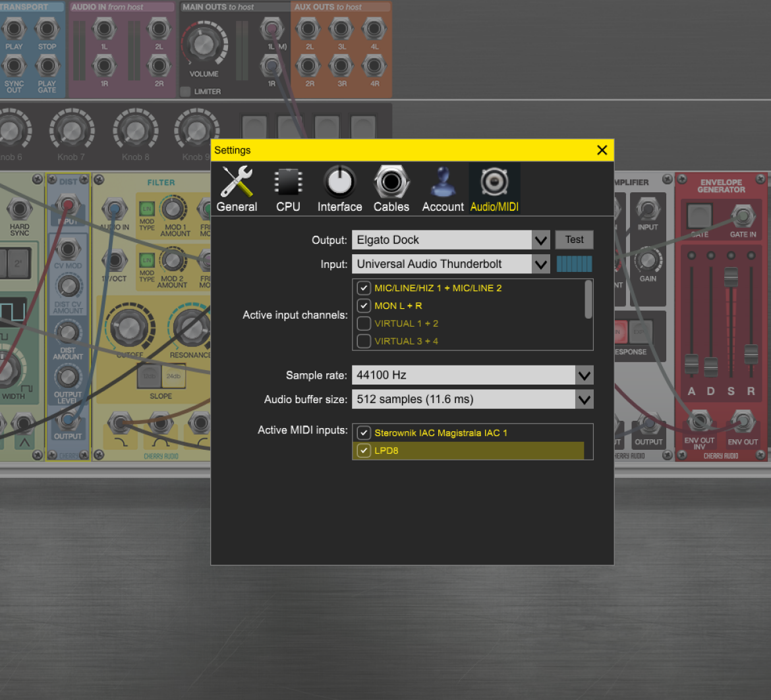Click the PLAY jack in Transport
Image resolution: width=771 pixels, height=700 pixels.
(x=14, y=29)
